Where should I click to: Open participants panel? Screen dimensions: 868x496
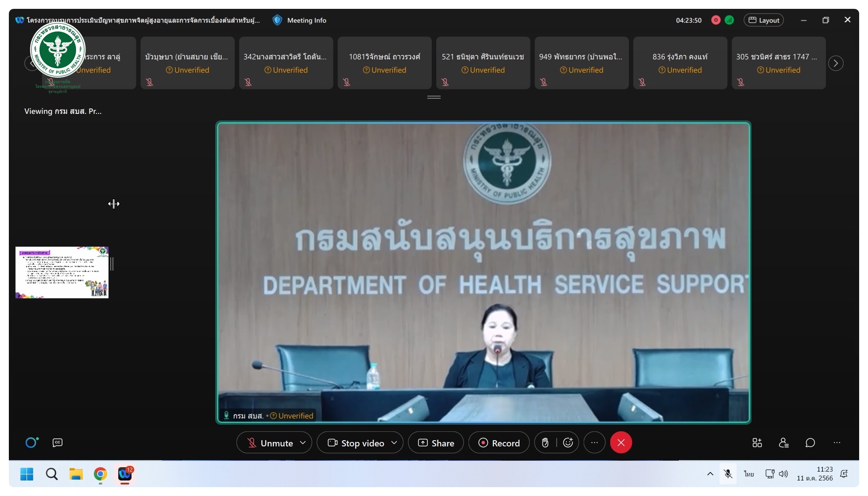point(783,443)
